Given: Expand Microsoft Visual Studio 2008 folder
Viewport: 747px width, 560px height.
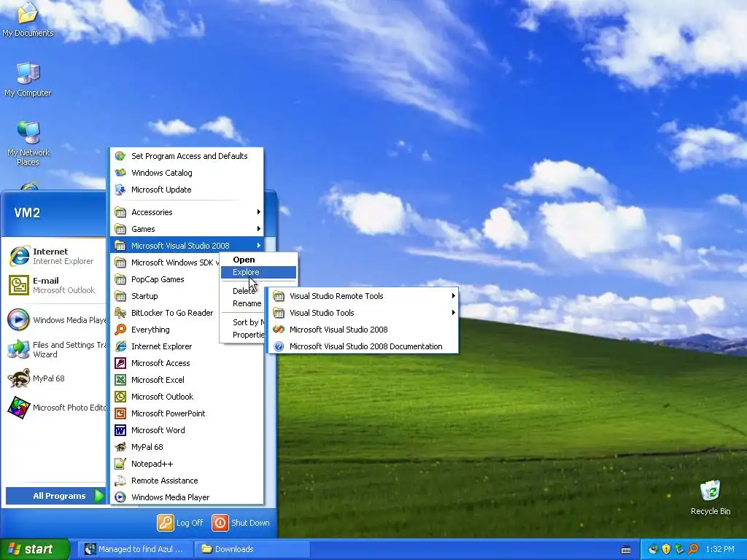Looking at the screenshot, I should point(187,246).
